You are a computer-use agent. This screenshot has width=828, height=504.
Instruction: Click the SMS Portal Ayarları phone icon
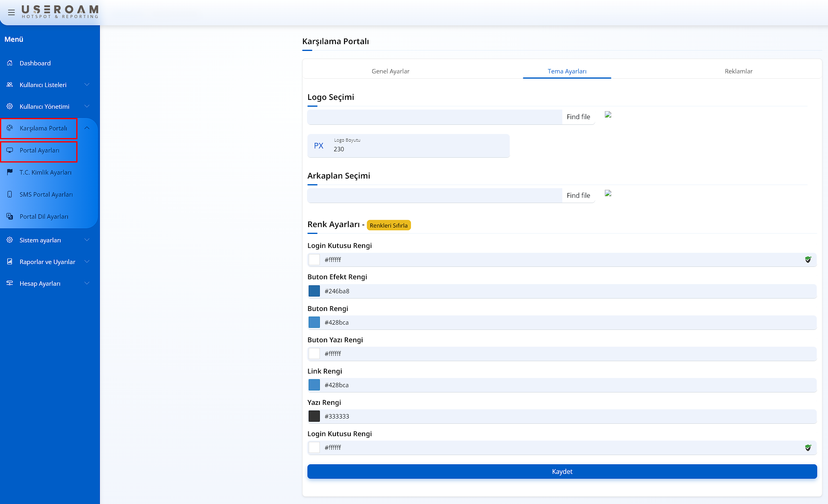click(x=10, y=194)
